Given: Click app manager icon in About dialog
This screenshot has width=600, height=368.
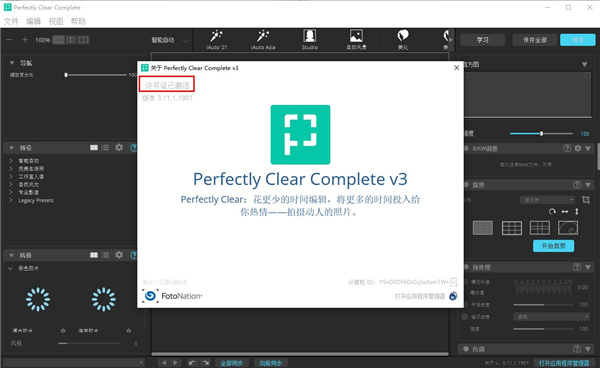Looking at the screenshot, I should pos(453,296).
